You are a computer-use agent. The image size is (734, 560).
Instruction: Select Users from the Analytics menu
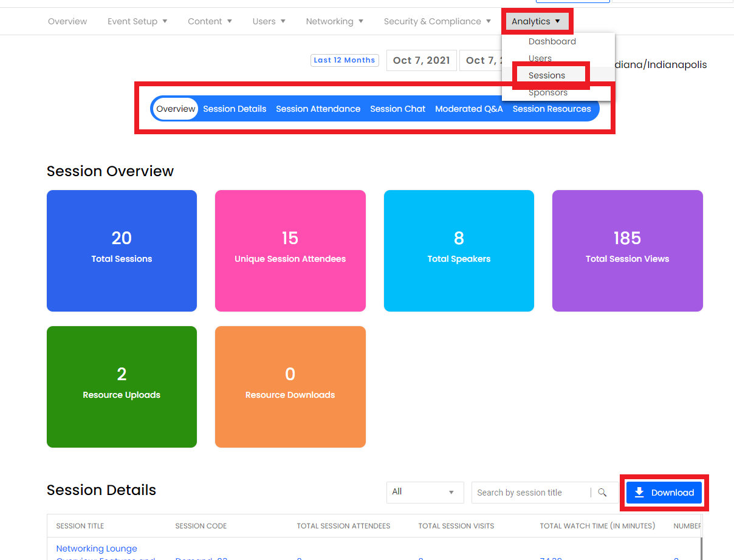tap(538, 58)
